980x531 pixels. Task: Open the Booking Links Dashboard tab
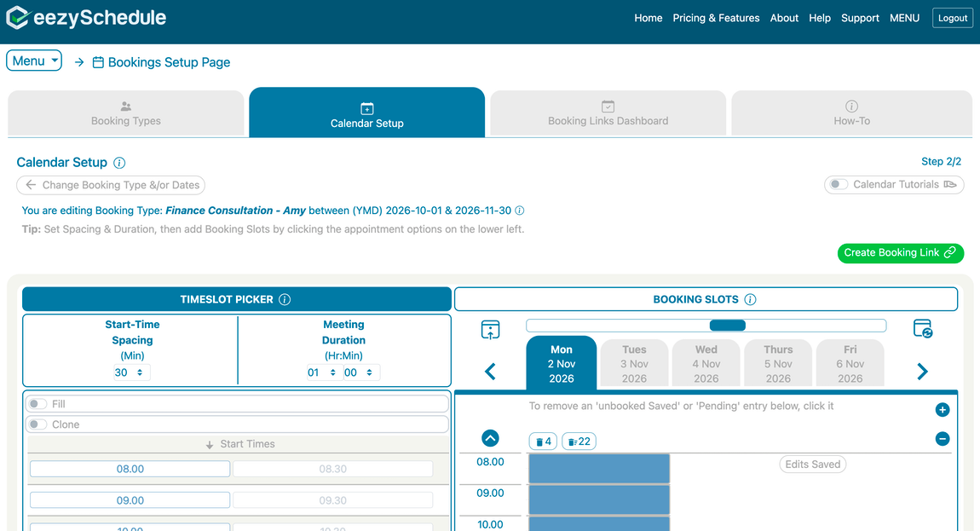click(x=608, y=114)
